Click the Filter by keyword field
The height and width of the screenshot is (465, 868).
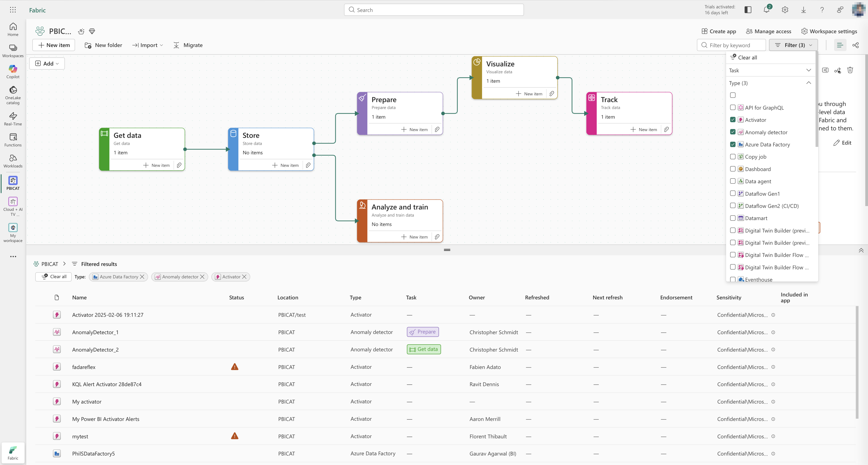click(731, 45)
